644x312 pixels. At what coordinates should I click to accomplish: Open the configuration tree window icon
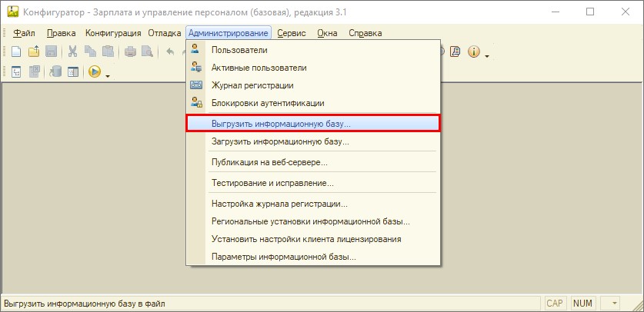pos(16,72)
